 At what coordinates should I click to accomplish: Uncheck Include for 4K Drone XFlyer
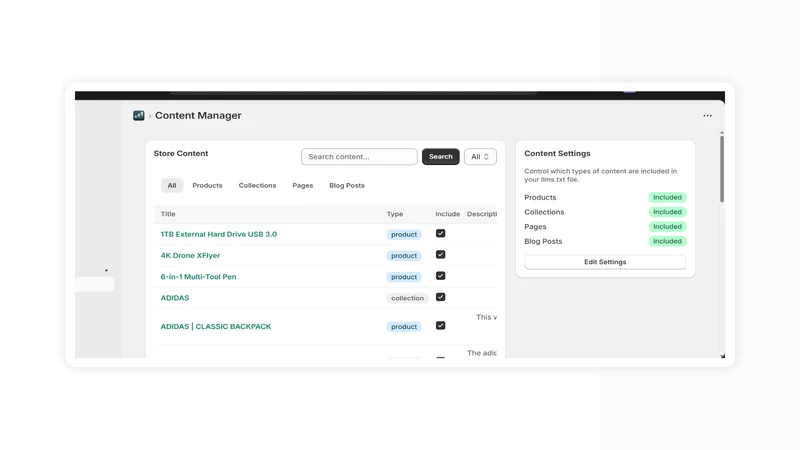[x=440, y=255]
